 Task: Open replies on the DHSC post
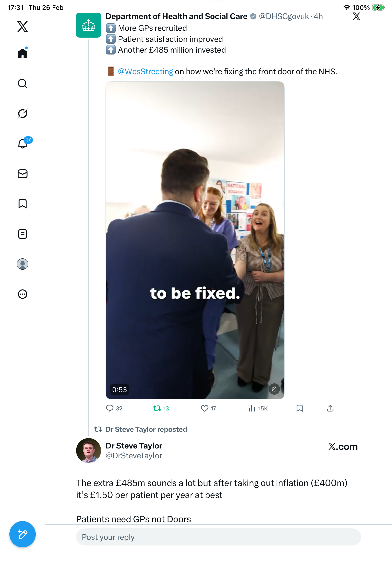[110, 408]
